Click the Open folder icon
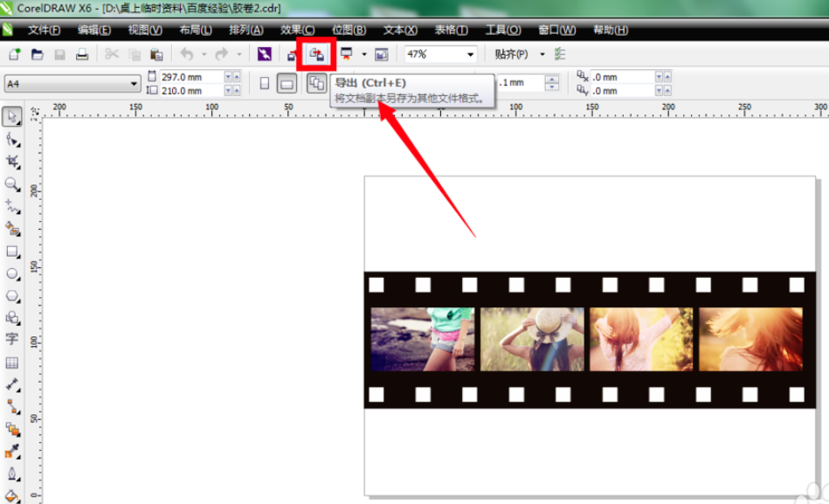 coord(37,54)
